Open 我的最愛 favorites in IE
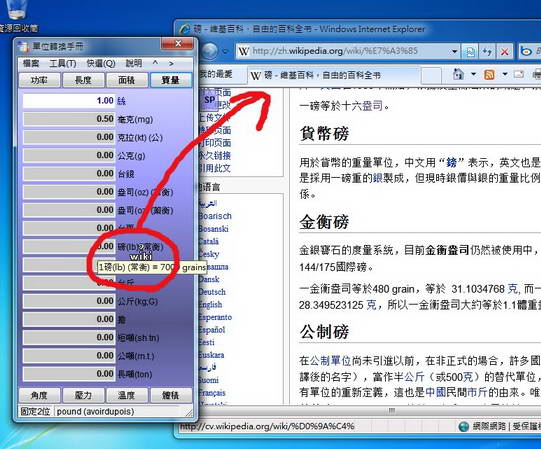Screen dimensions: 541x449 [215, 74]
